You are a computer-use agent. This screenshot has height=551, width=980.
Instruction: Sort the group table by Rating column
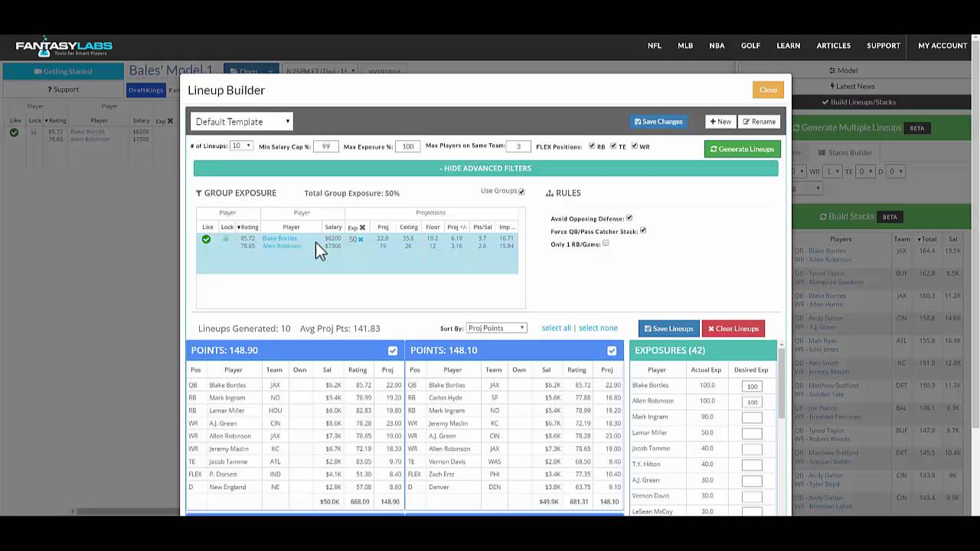coord(247,227)
